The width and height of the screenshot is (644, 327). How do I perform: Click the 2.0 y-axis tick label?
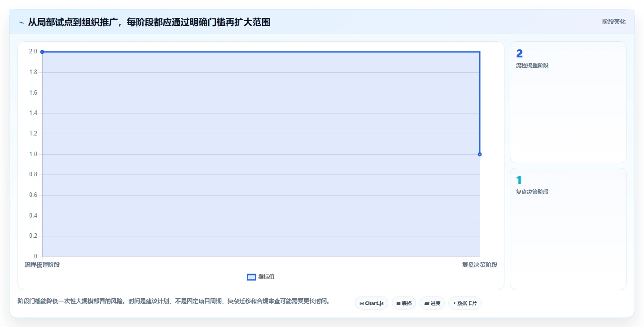click(33, 52)
